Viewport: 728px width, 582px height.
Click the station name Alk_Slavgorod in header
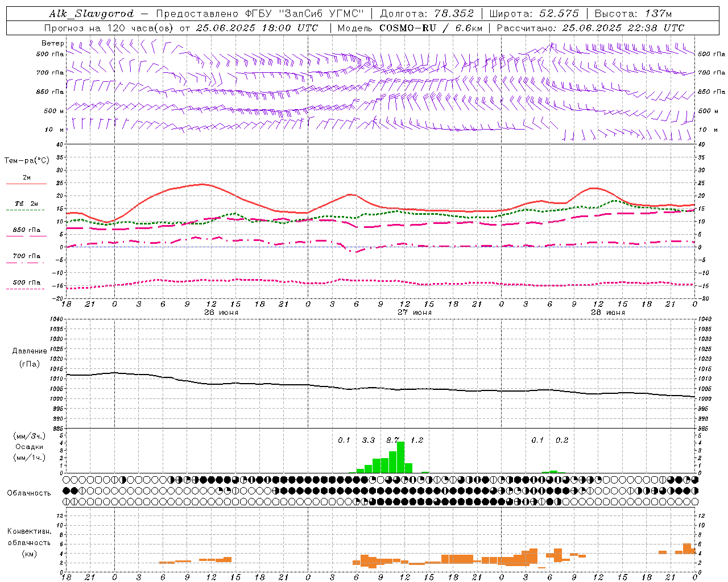click(91, 14)
